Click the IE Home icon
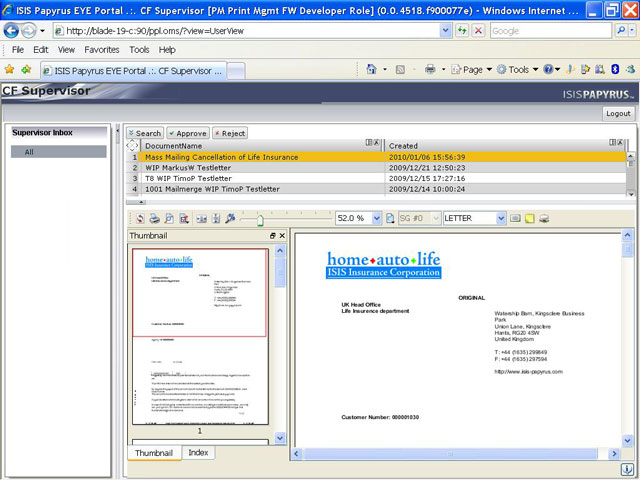Viewport: 640px width, 480px height. [371, 70]
